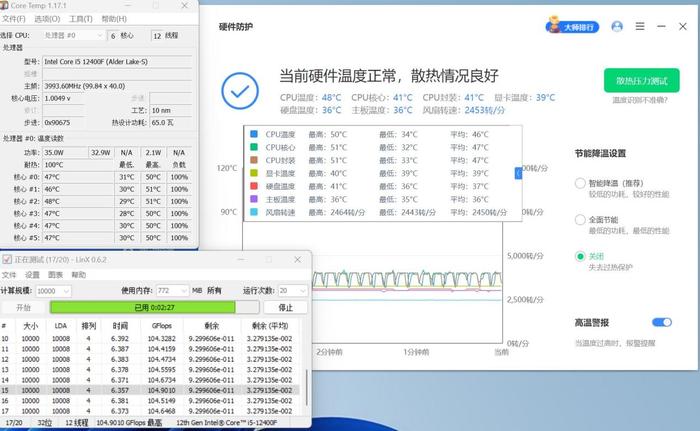Select LinX result row number 10
Image resolution: width=700 pixels, height=431 pixels.
[150, 339]
